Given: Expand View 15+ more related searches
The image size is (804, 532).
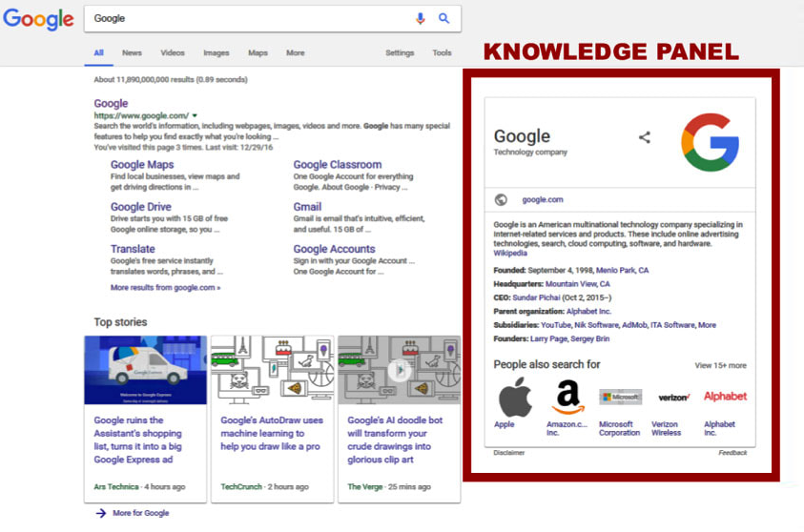Looking at the screenshot, I should tap(720, 365).
